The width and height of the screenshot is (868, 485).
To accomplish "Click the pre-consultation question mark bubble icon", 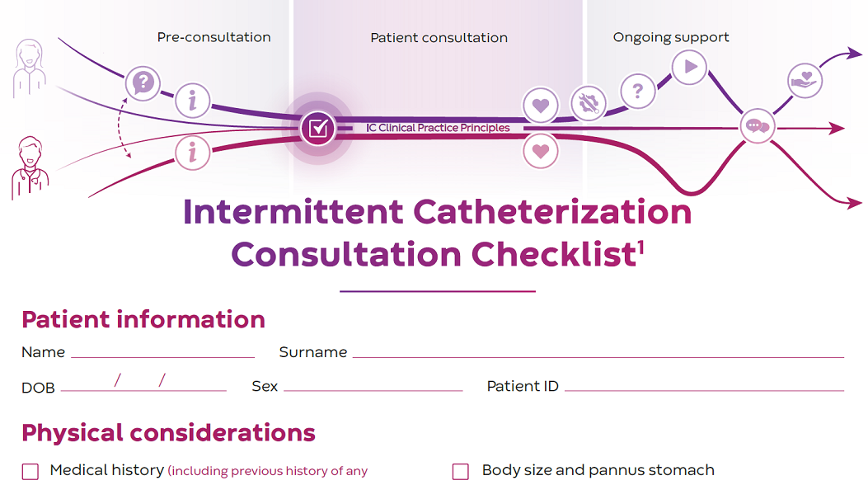I will 143,83.
